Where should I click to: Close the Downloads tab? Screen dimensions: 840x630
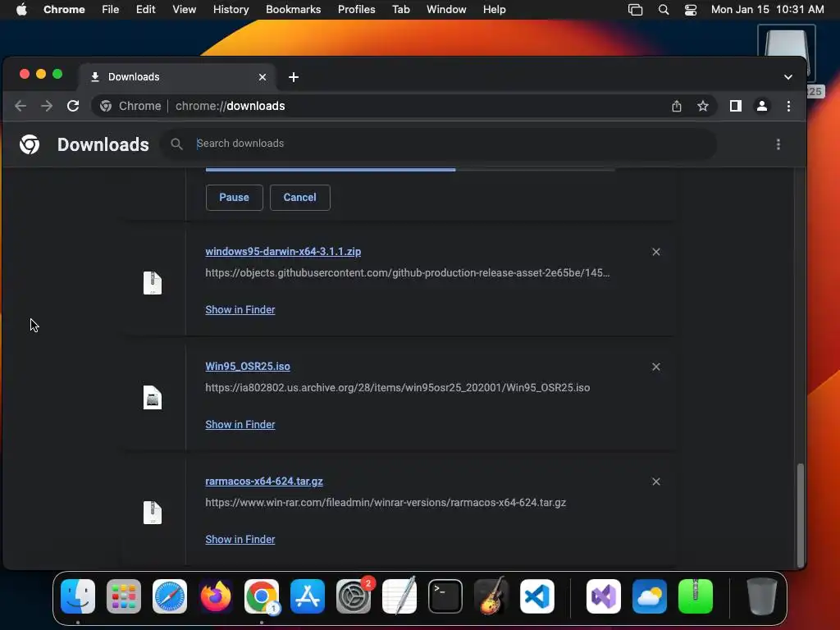coord(262,77)
